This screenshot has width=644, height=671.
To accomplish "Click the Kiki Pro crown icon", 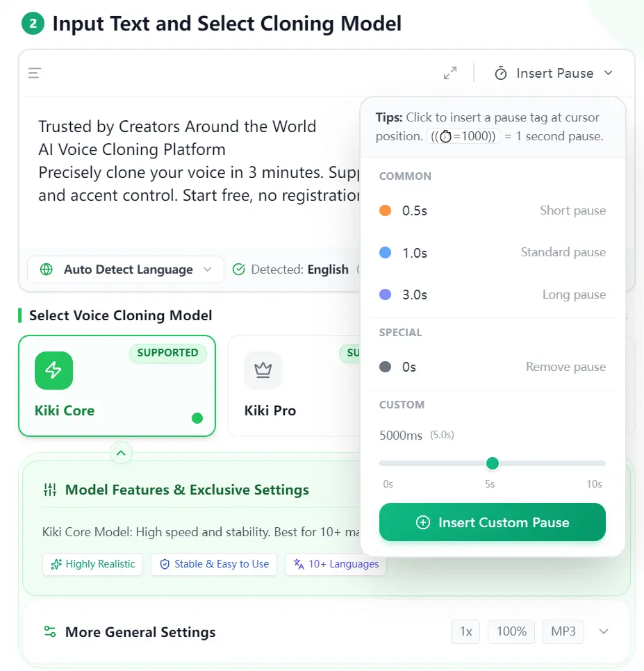I will tap(263, 370).
